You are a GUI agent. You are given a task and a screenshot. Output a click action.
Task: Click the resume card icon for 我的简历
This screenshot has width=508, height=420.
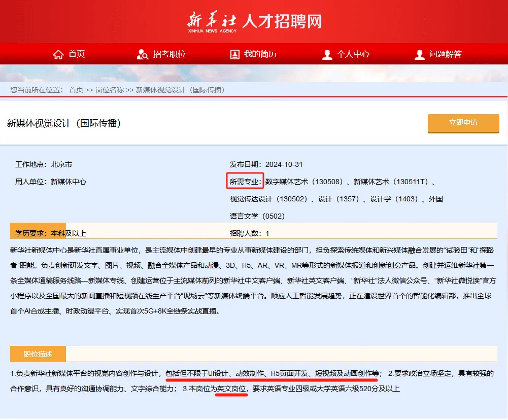[x=234, y=54]
